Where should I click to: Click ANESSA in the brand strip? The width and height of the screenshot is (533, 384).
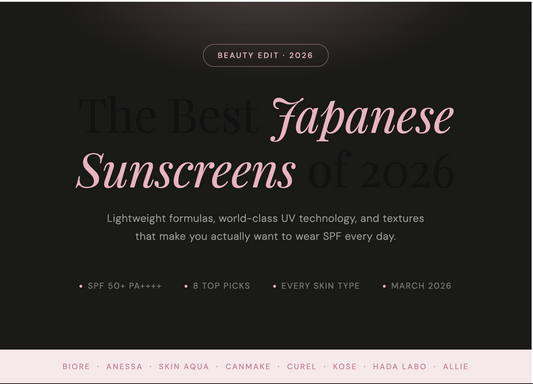coord(124,367)
